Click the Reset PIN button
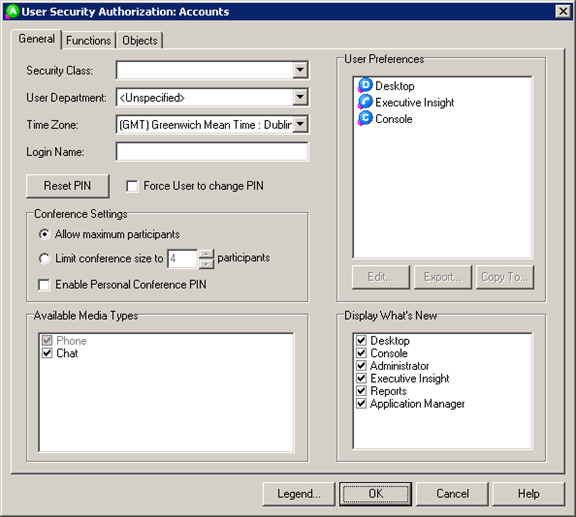576x517 pixels. (68, 186)
